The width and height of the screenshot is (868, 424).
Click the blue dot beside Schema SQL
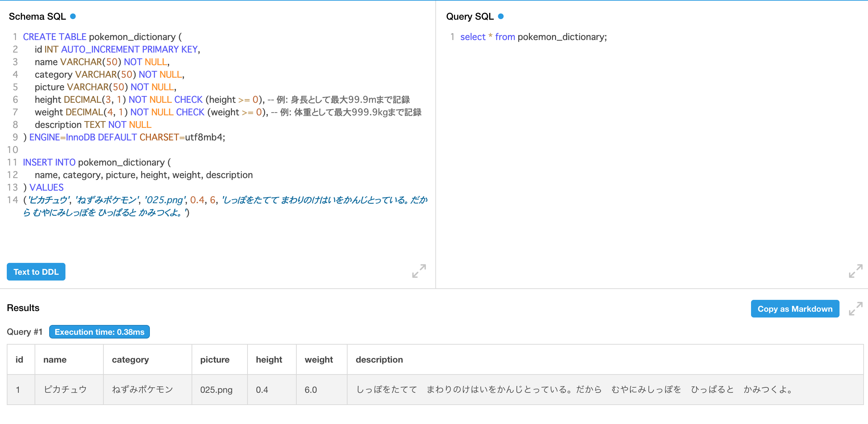(73, 16)
